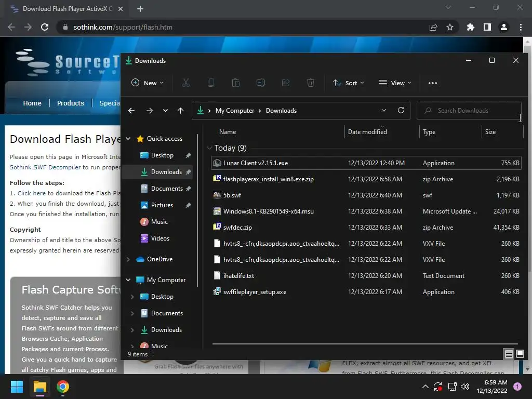Expand the address bar history dropdown

coord(384,110)
